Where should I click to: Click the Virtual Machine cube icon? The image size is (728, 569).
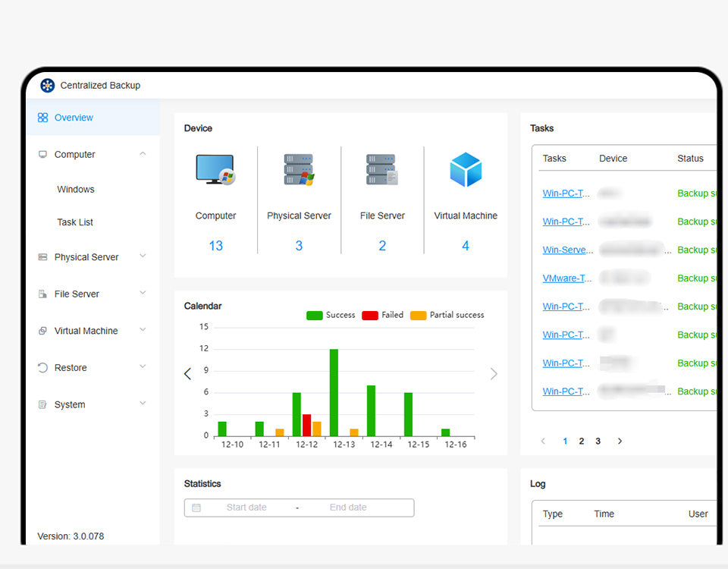[x=466, y=170]
